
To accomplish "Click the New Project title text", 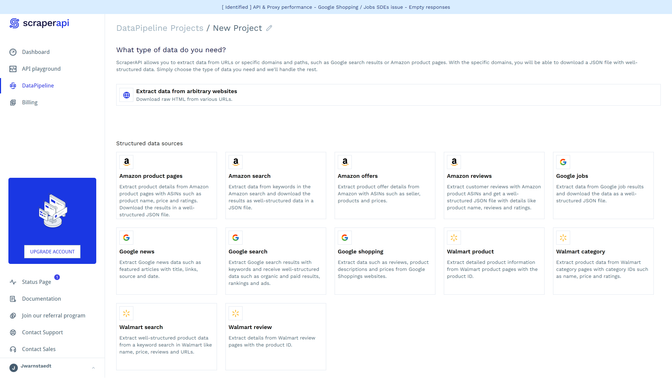I will (237, 28).
